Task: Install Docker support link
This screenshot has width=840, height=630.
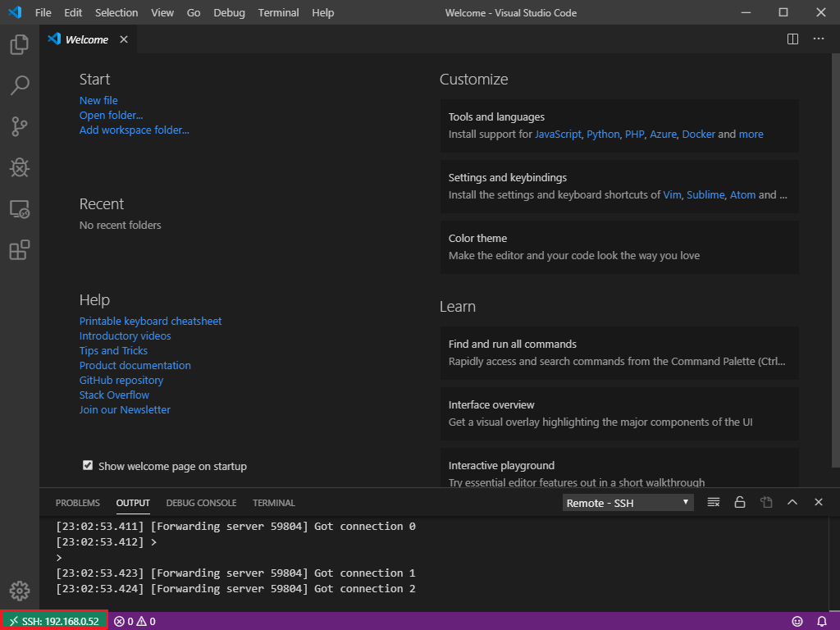Action: tap(699, 134)
